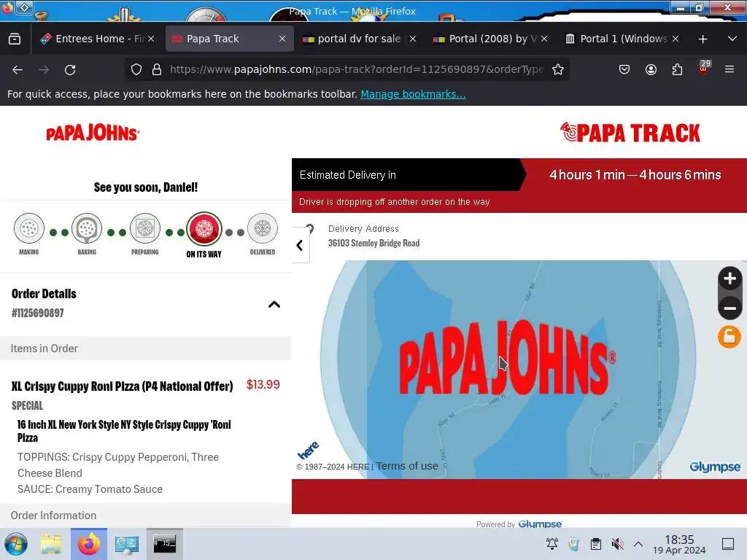Click the Delivered stage icon
This screenshot has width=747, height=560.
click(263, 228)
